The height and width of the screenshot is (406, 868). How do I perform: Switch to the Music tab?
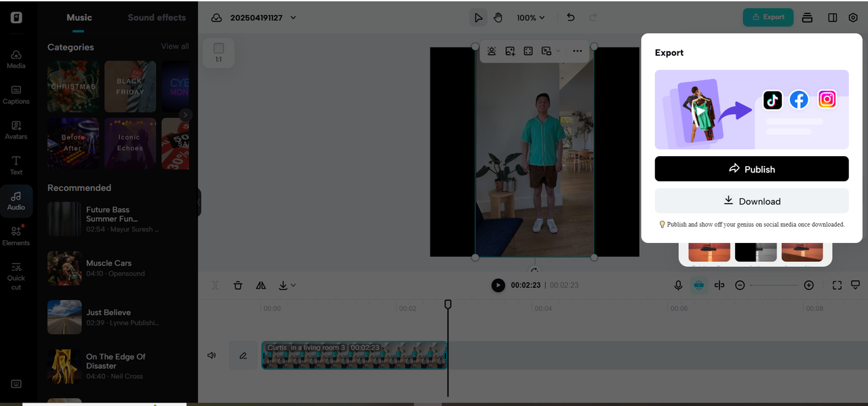pyautogui.click(x=79, y=18)
